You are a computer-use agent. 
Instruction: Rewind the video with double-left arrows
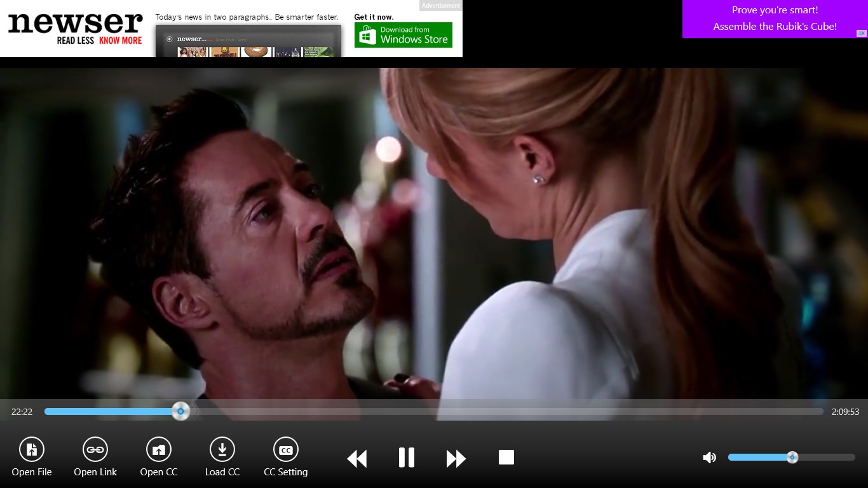(357, 458)
